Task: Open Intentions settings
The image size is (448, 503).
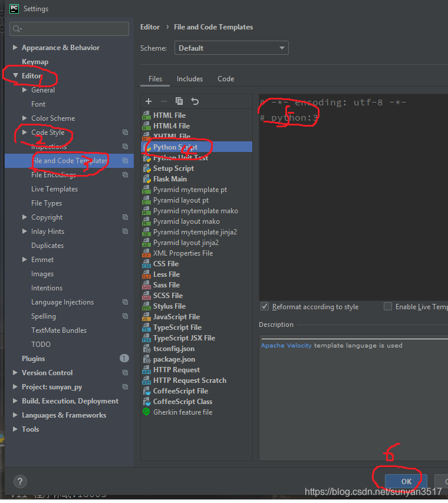Action: tap(47, 288)
